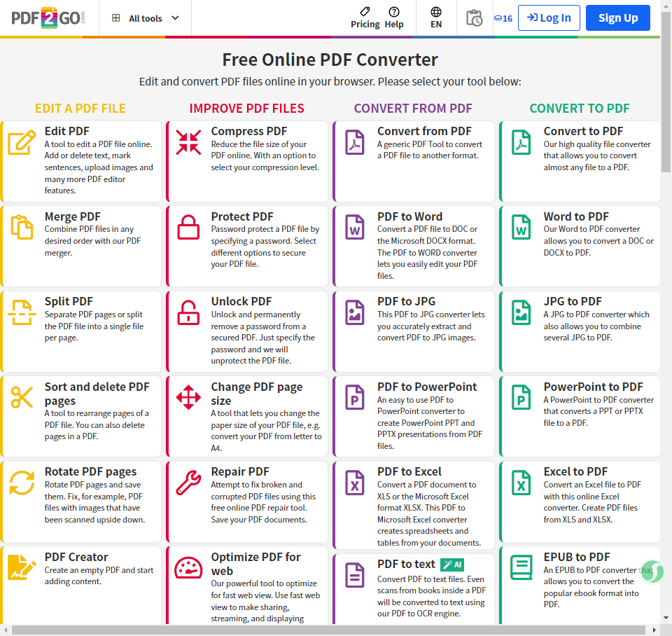Click the Compress PDF arrows icon
Screen dimensions: 672x636
tap(188, 142)
